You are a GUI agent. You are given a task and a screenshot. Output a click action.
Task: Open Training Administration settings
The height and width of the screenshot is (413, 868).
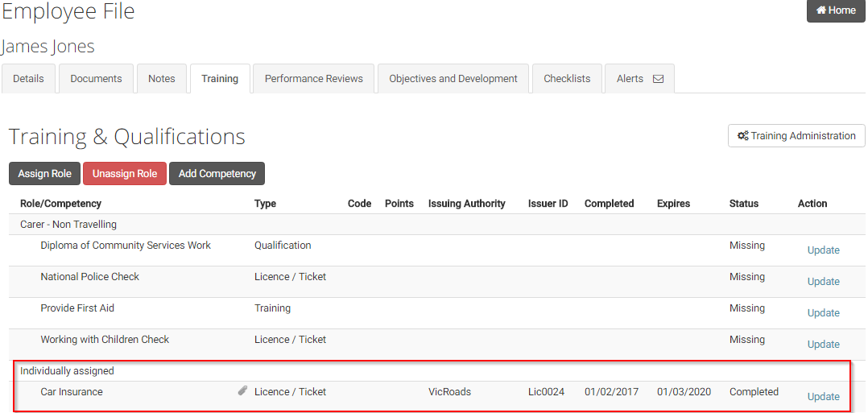click(x=796, y=136)
